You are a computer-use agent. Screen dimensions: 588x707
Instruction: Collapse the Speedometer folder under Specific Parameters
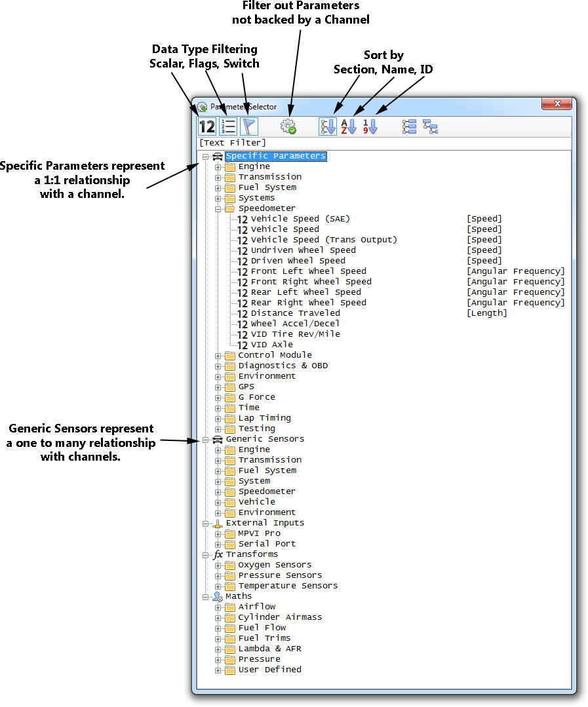(x=218, y=209)
